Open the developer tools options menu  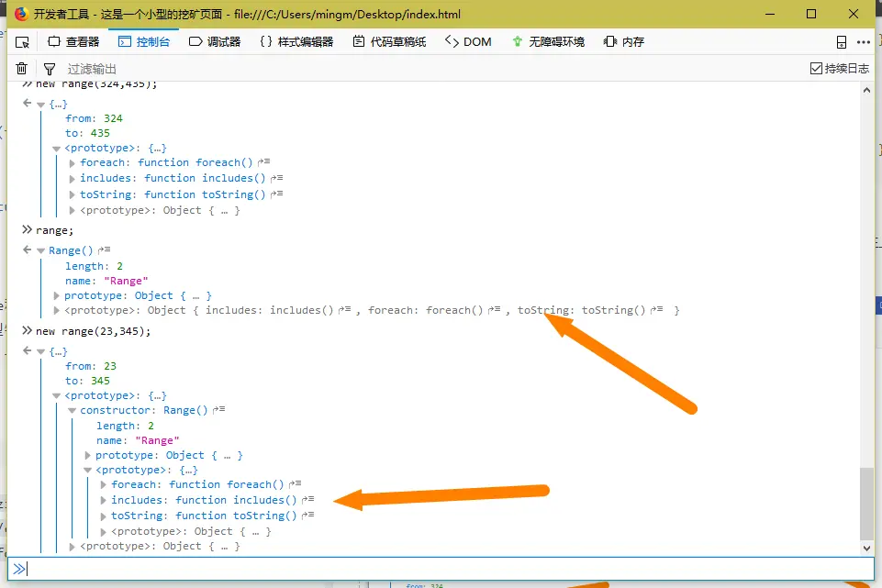(x=864, y=42)
